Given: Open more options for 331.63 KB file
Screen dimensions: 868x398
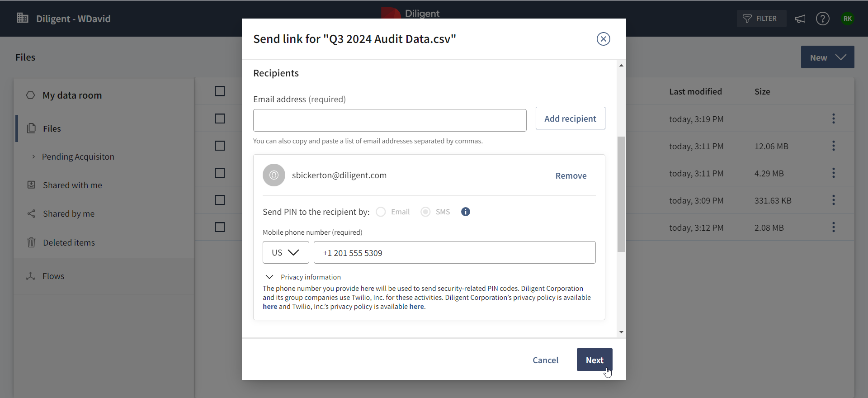Looking at the screenshot, I should [x=834, y=200].
